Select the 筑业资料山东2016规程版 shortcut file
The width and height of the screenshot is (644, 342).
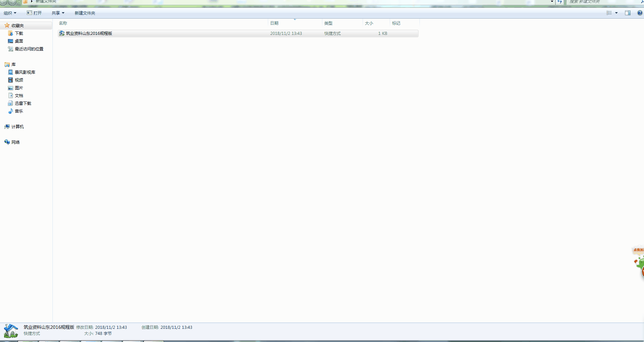tap(89, 33)
